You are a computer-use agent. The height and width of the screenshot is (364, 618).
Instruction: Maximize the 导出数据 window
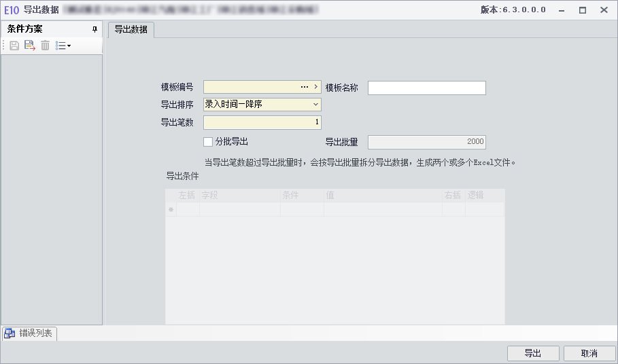point(583,10)
